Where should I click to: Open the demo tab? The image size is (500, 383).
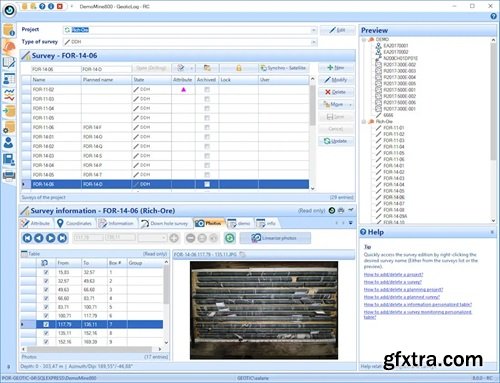tap(239, 223)
